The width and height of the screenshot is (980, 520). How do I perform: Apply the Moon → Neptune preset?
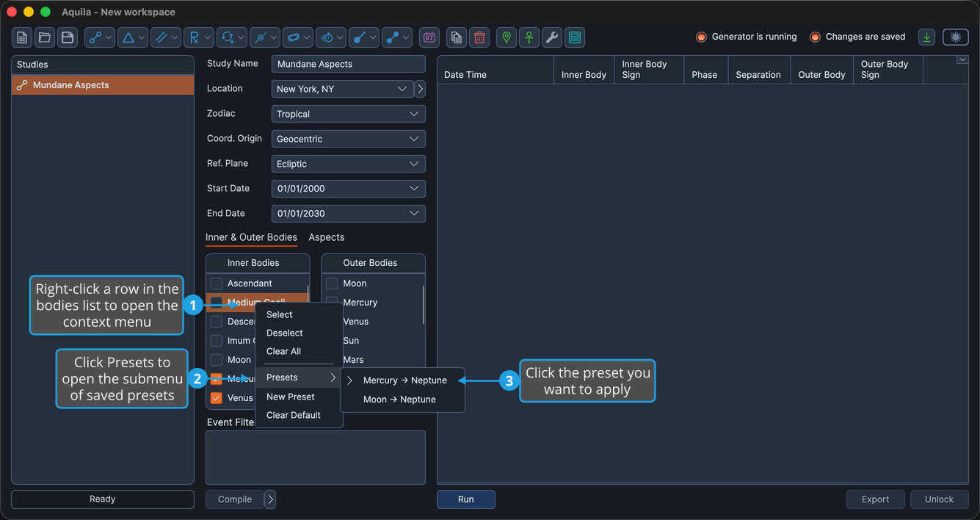pos(403,400)
